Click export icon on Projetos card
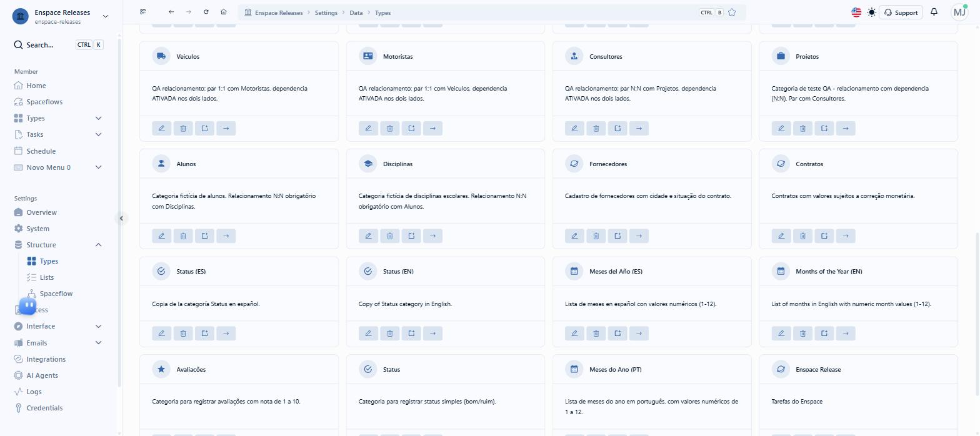The image size is (980, 436). 824,128
